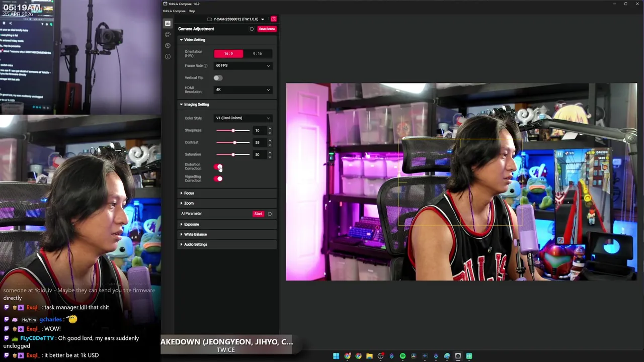The height and width of the screenshot is (362, 644).
Task: Toggle the Vignetting Correction switch
Action: [x=218, y=178]
